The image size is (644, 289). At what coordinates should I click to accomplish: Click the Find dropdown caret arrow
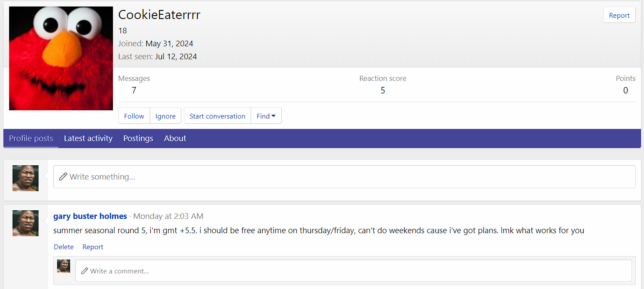pyautogui.click(x=274, y=116)
